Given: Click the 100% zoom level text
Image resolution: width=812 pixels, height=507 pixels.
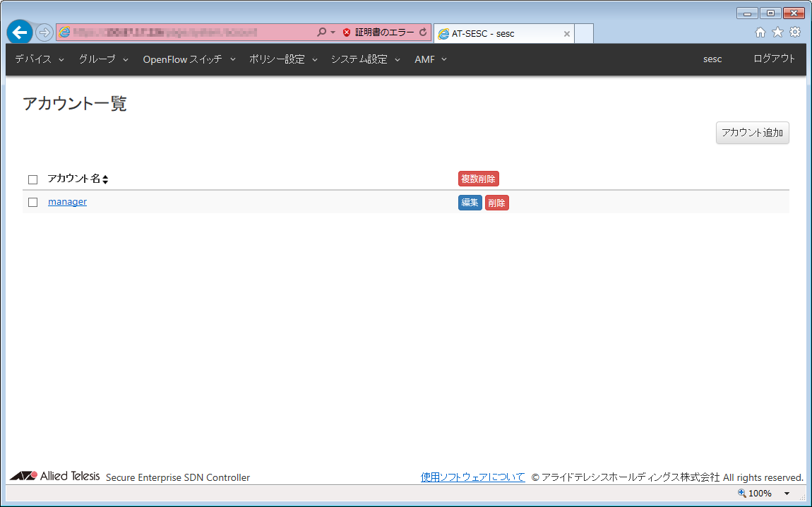Looking at the screenshot, I should pyautogui.click(x=760, y=494).
